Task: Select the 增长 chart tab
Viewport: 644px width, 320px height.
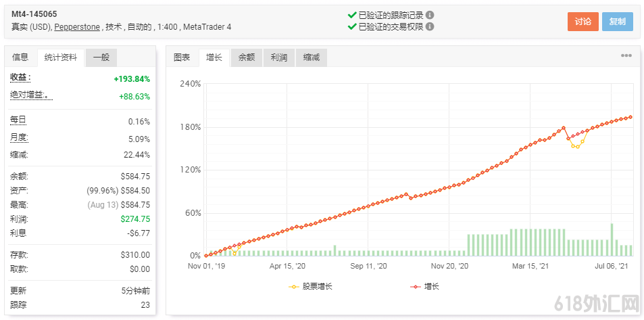Action: click(214, 58)
